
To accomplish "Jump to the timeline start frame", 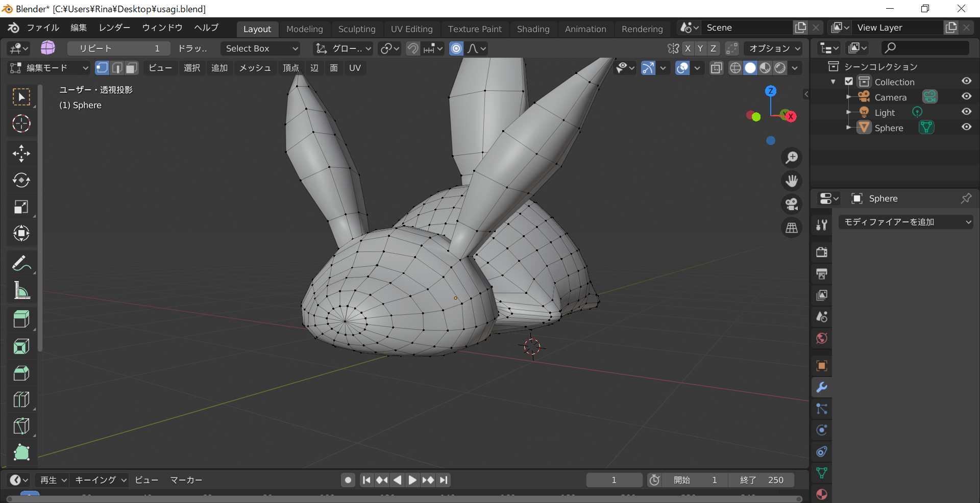I will 366,480.
